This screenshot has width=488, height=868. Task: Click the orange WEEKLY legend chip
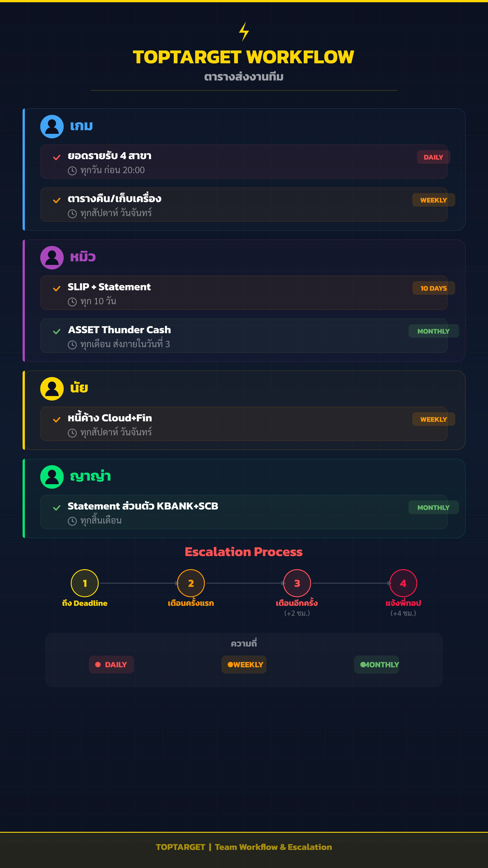coord(244,665)
